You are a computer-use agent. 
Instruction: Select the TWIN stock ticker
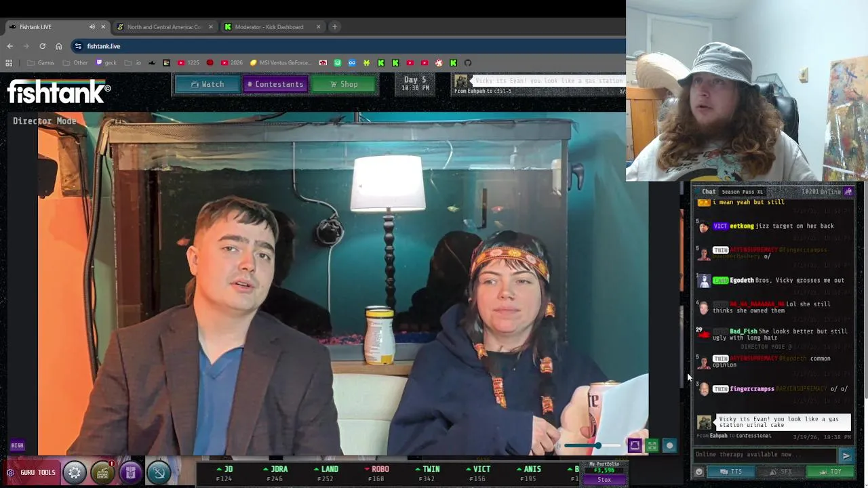pos(427,473)
